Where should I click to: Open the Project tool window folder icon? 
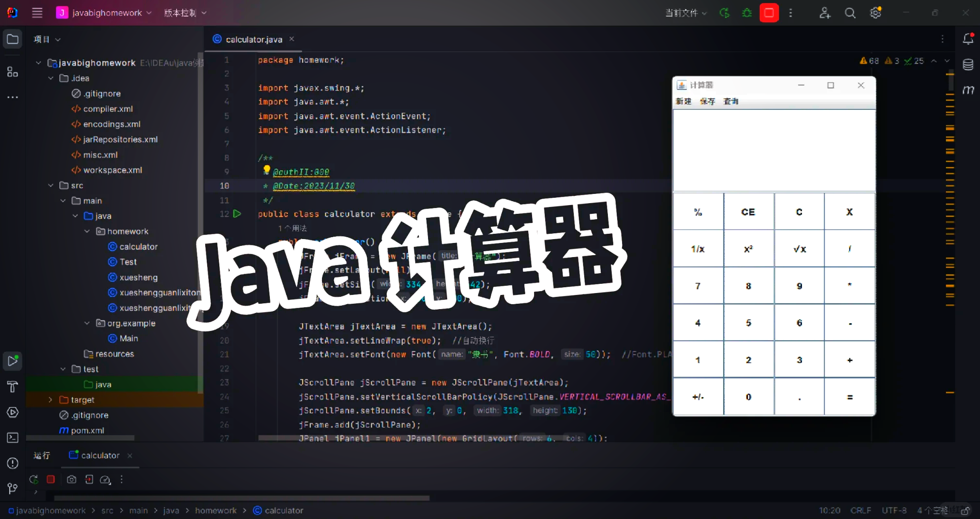[x=13, y=39]
